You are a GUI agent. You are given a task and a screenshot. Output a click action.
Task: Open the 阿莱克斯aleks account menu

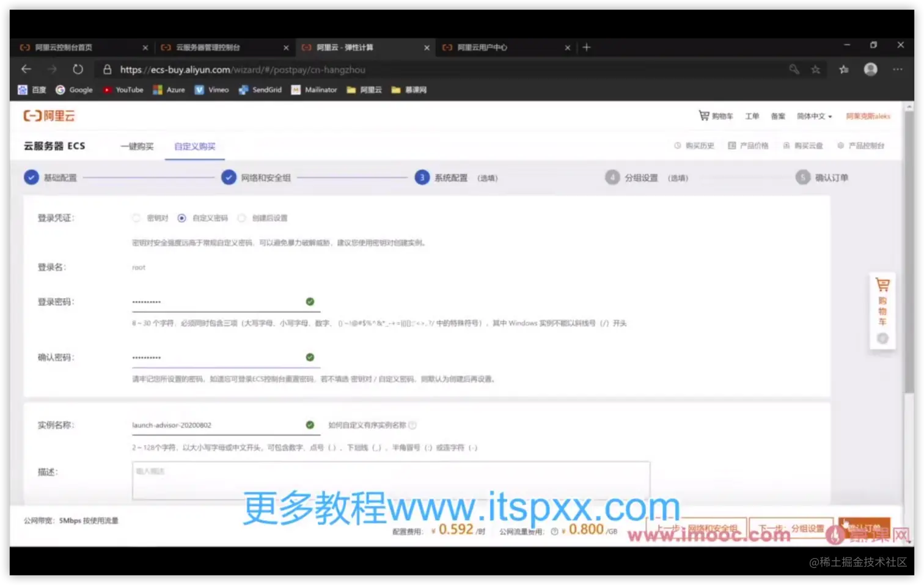click(868, 116)
